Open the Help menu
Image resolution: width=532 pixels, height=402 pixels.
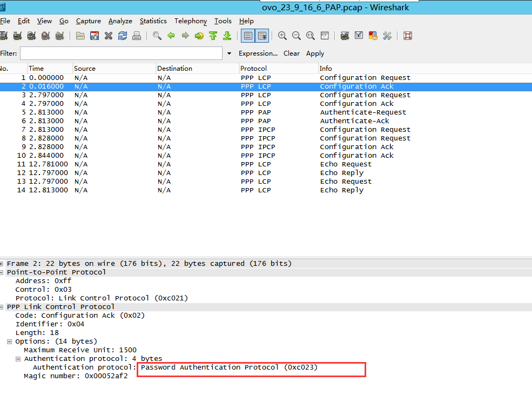pos(246,21)
